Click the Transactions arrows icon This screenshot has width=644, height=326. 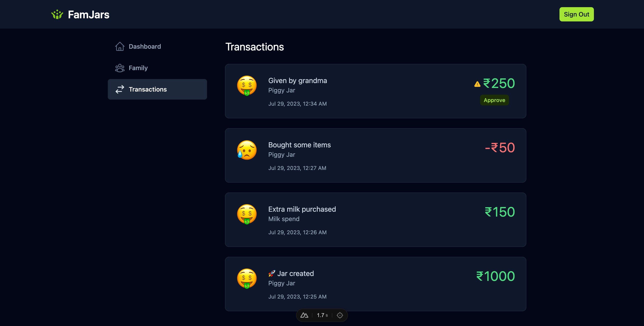click(120, 89)
